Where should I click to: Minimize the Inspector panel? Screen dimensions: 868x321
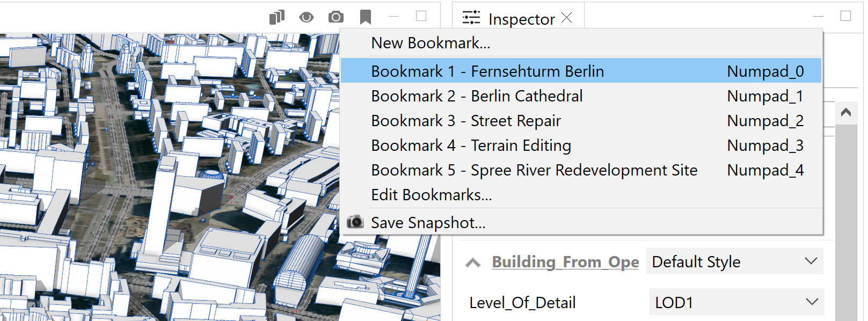click(818, 17)
